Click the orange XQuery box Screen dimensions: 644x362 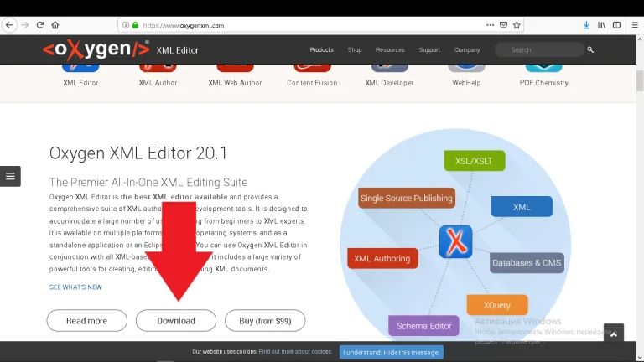coord(497,305)
